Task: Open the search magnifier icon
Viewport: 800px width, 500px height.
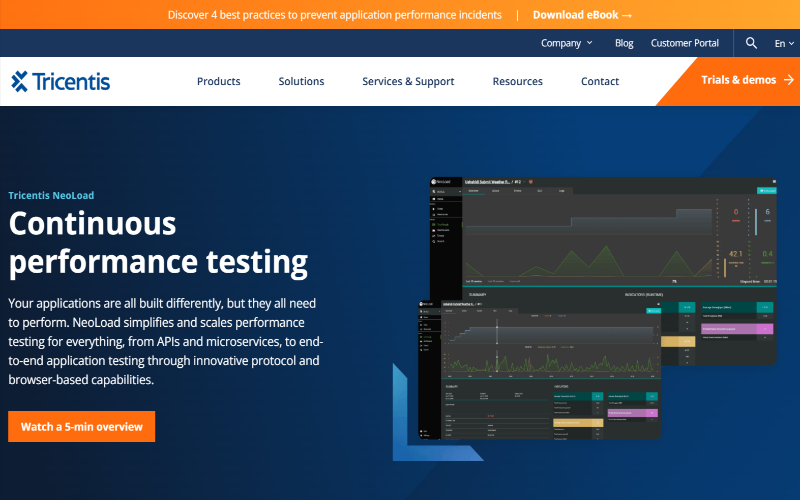Action: pyautogui.click(x=751, y=43)
